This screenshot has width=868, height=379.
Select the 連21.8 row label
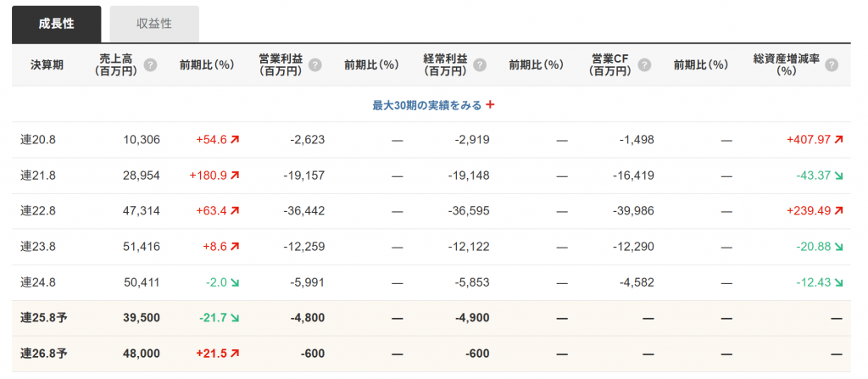tap(38, 176)
